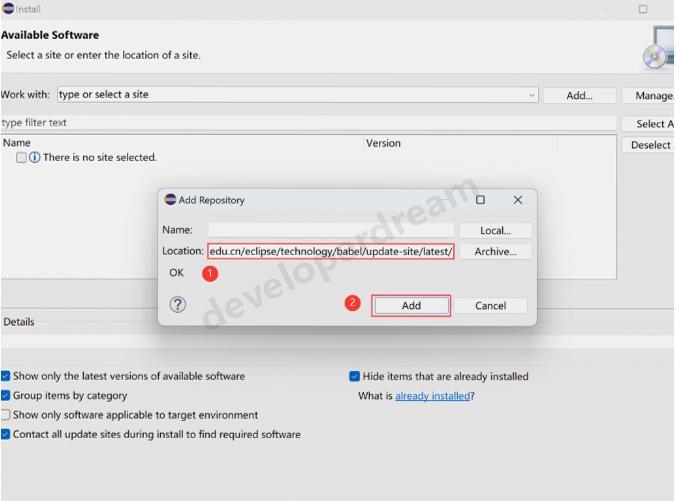Click the repository Name text field
676x501 pixels.
[330, 230]
